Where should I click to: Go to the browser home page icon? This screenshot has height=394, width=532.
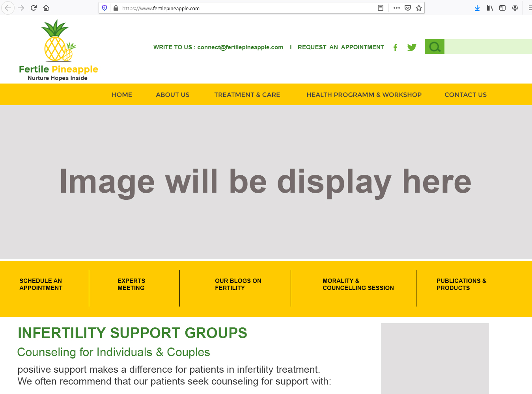(46, 8)
